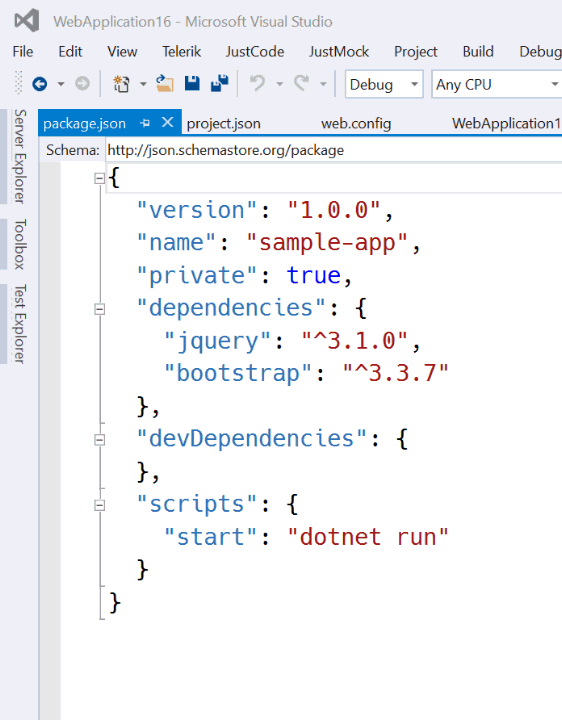Open the JustMock menu
The image size is (562, 720).
(x=338, y=51)
